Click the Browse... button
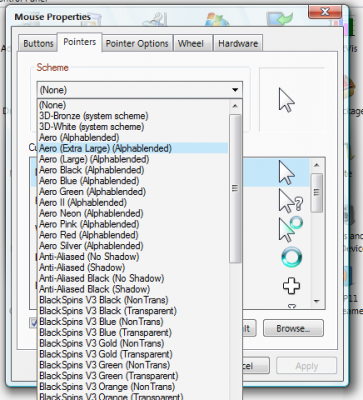Image resolution: width=363 pixels, height=400 pixels. 293,329
